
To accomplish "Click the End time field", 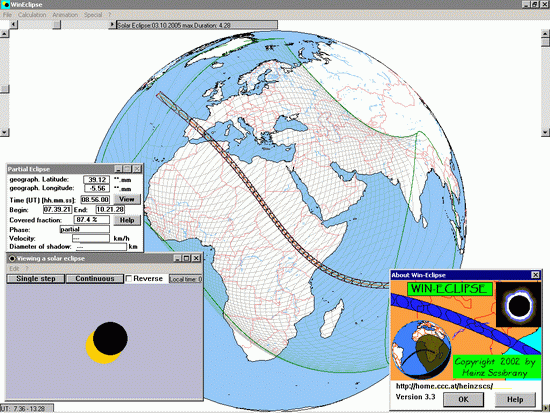I will point(110,209).
